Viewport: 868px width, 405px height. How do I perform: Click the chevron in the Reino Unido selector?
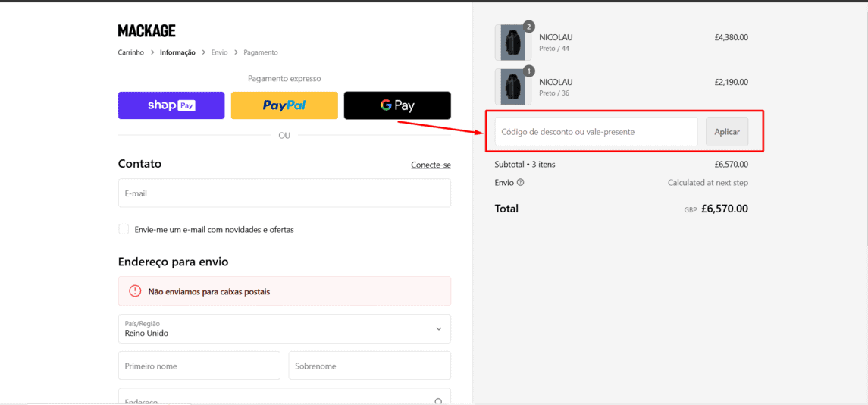point(438,329)
